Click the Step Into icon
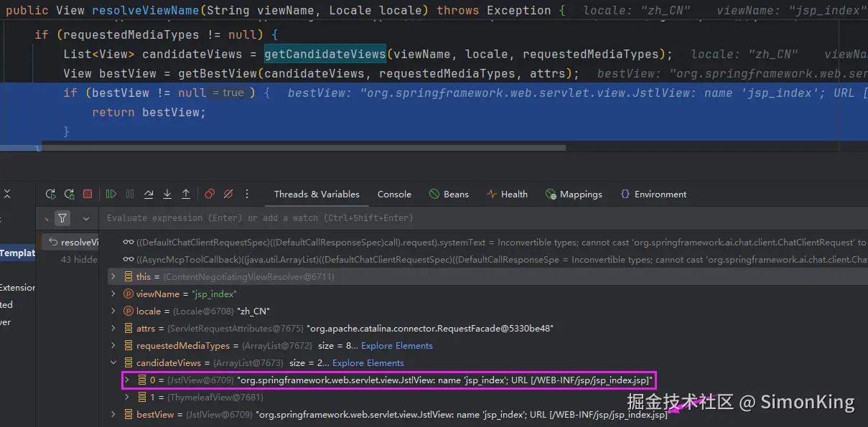The image size is (868, 427). click(167, 194)
